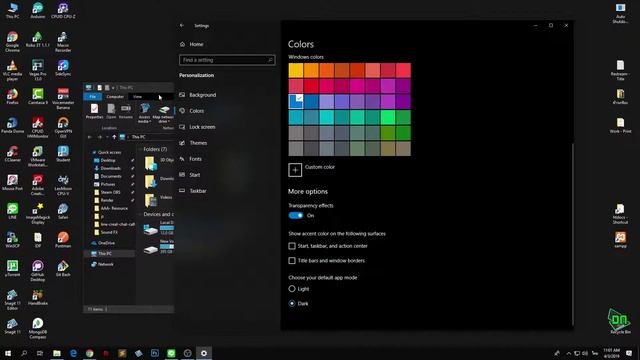Click Properties in Explorer's ribbon
Viewport: 640px width, 360px height.
[x=94, y=111]
